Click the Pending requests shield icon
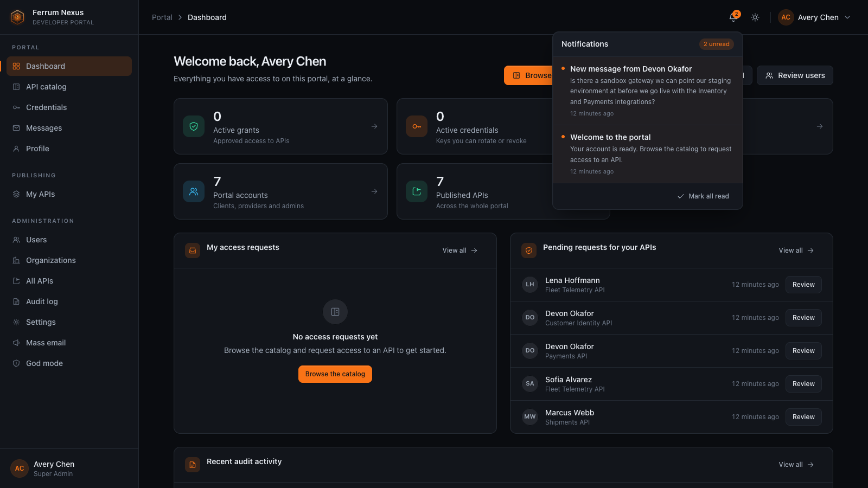Screen dimensions: 868x488 point(529,251)
